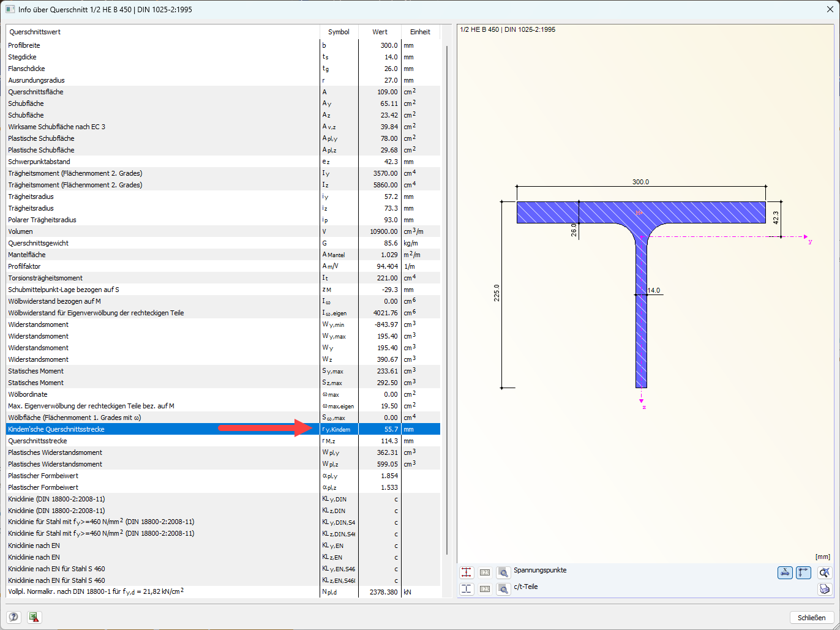Toggle principal axes display button

coord(803,572)
